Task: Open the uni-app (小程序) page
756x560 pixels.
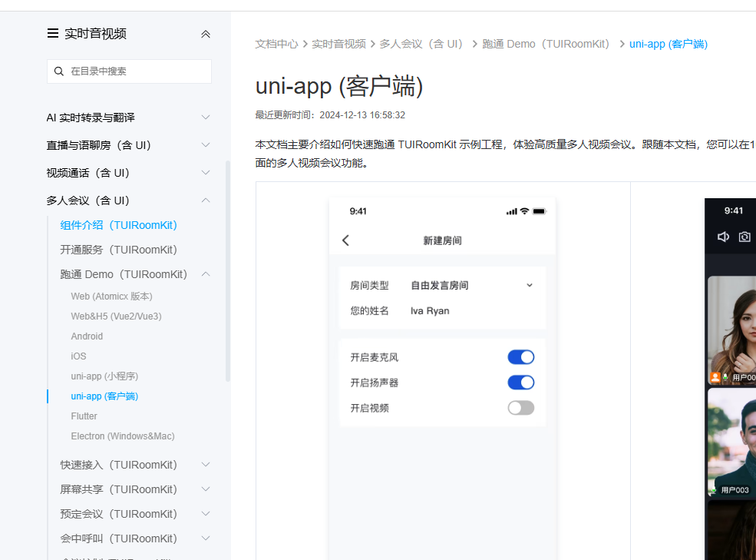Action: 104,376
